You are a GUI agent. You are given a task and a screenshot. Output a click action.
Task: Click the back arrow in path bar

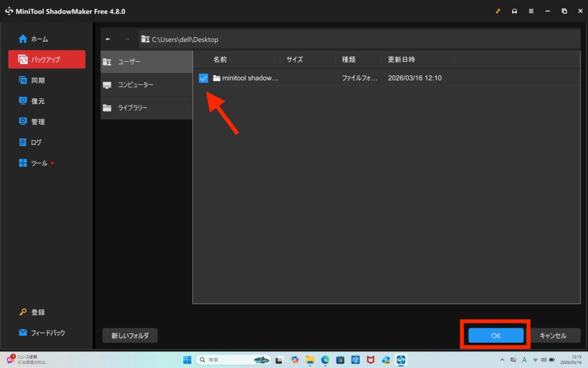pos(108,40)
